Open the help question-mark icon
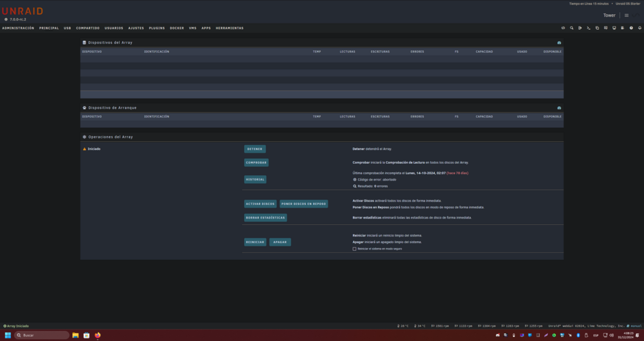Image resolution: width=644 pixels, height=341 pixels. [631, 28]
